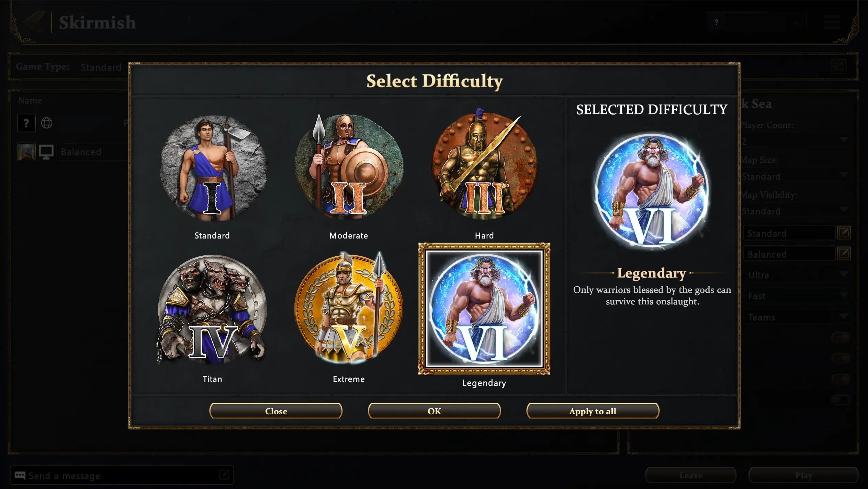This screenshot has height=489, width=868.
Task: Choose the Moderate hoplite difficulty icon
Action: pyautogui.click(x=349, y=165)
